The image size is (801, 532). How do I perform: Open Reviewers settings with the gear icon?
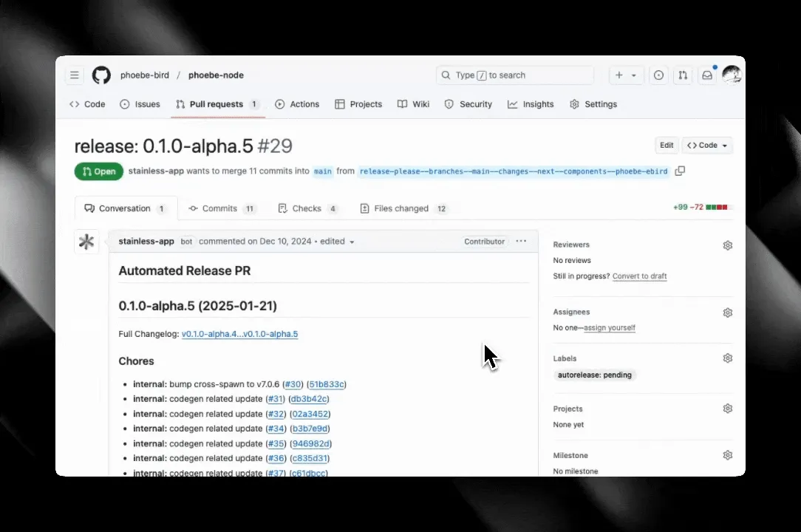(728, 245)
